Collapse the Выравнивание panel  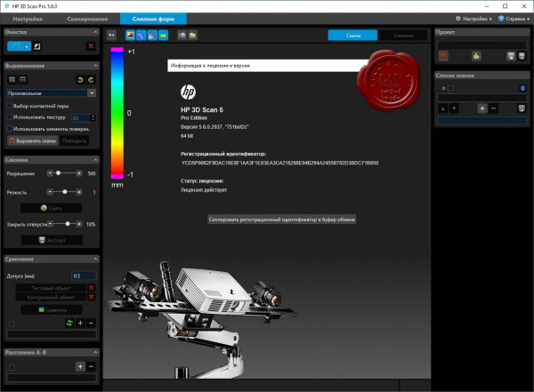(95, 66)
